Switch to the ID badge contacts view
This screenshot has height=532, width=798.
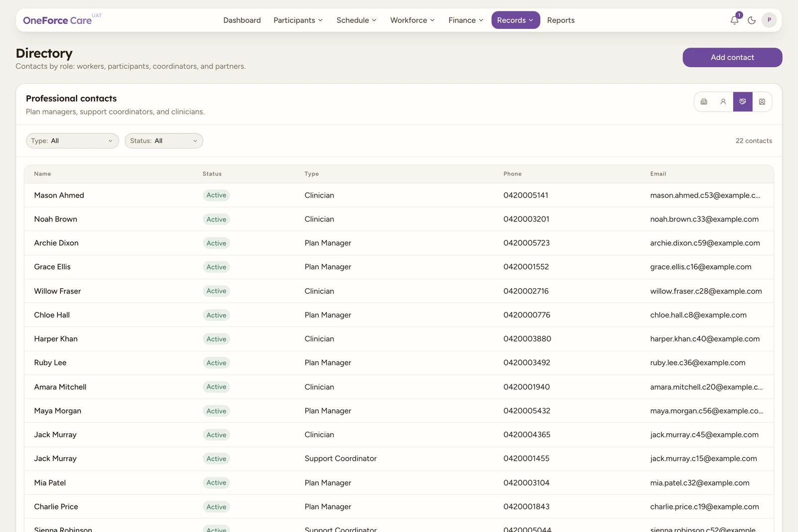(762, 102)
